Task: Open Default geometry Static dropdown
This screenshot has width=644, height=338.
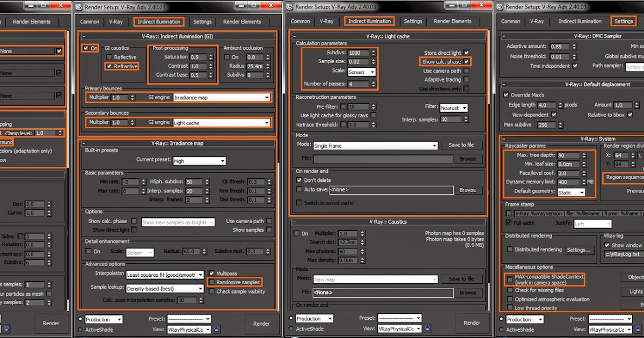Action: coord(572,192)
